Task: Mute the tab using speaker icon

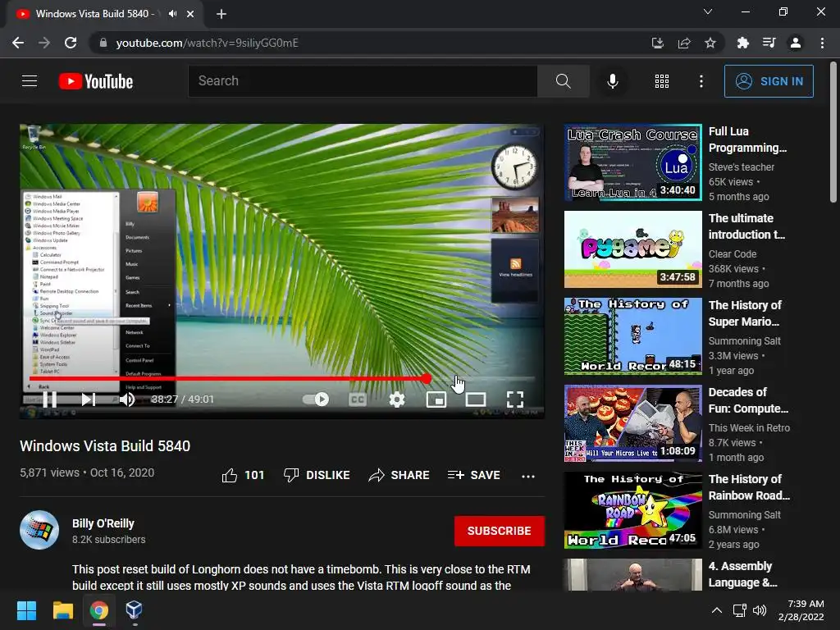Action: tap(172, 13)
